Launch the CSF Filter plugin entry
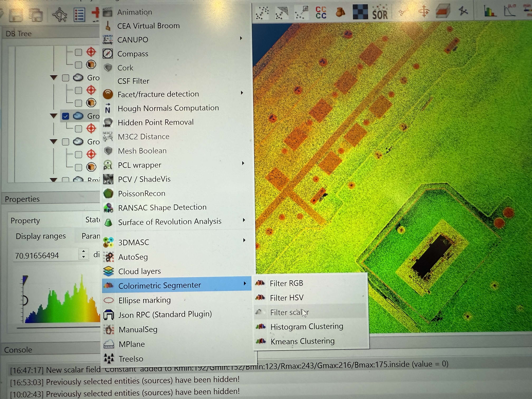The image size is (532, 399). (133, 81)
